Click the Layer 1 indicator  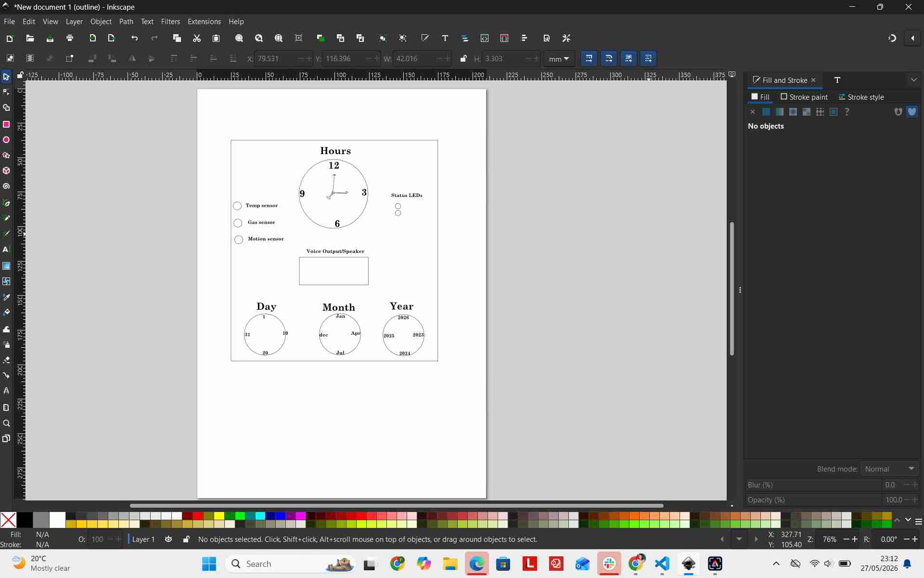click(143, 539)
